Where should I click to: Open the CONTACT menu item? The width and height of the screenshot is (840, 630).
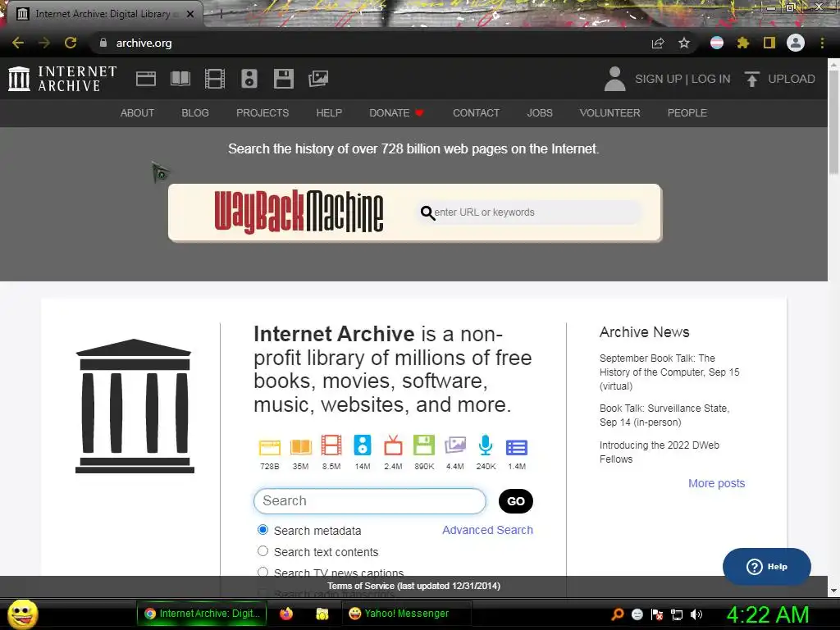[x=477, y=113]
